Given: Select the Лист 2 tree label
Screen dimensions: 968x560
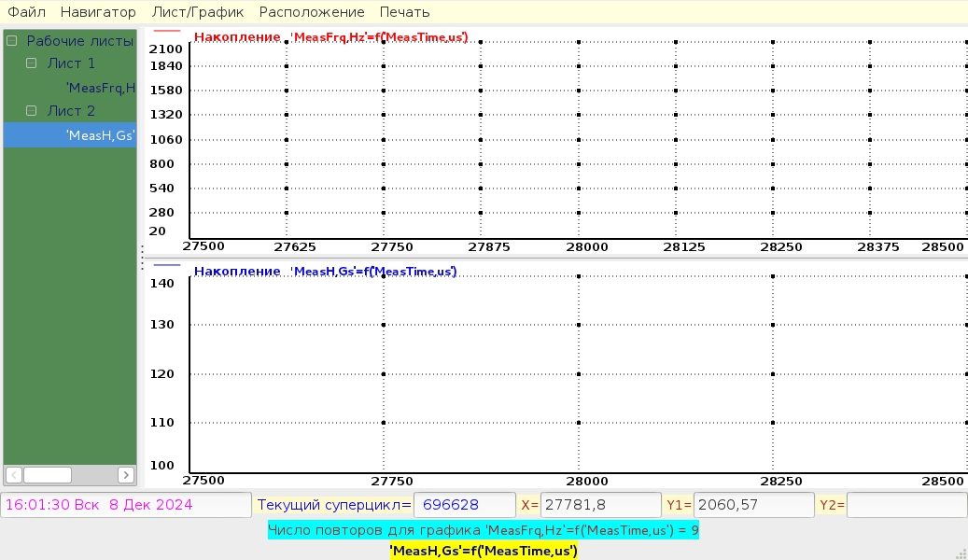Looking at the screenshot, I should click(x=71, y=110).
